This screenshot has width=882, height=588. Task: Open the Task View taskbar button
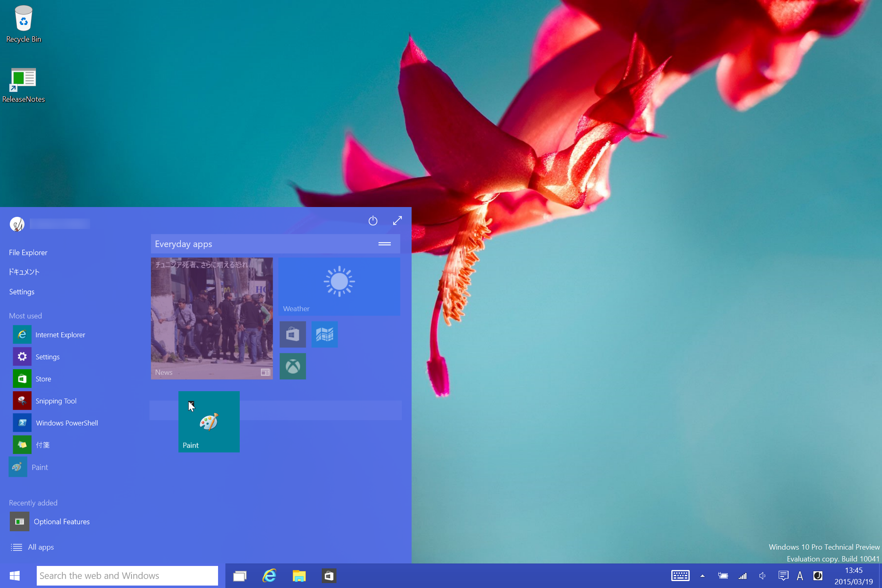(x=240, y=576)
